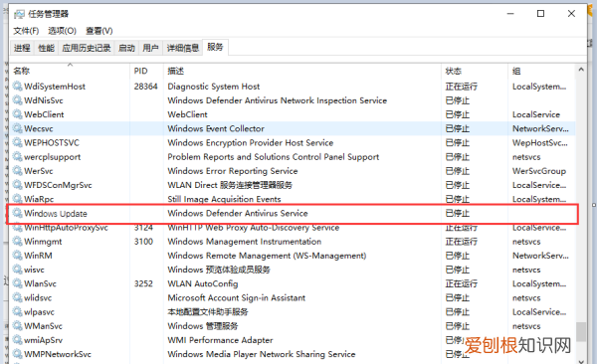Image resolution: width=597 pixels, height=364 pixels.
Task: Click the WebClient row's LocalService group cell
Action: (536, 114)
